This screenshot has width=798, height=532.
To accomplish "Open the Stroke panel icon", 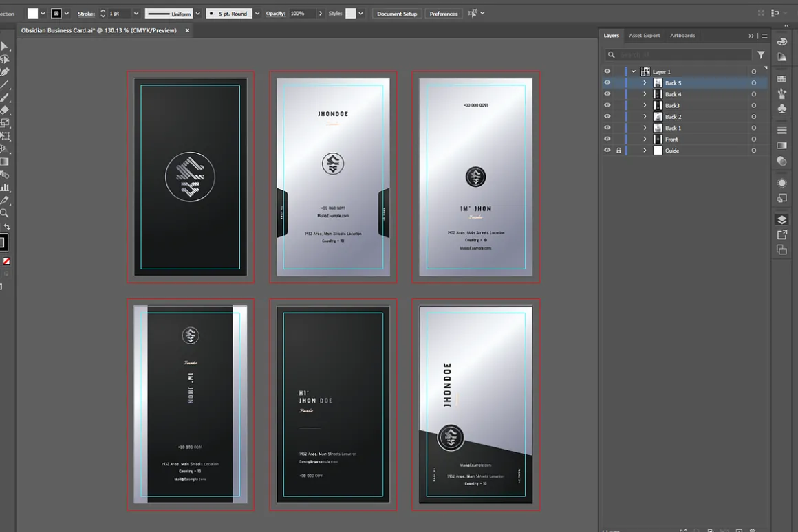I will coord(782,131).
